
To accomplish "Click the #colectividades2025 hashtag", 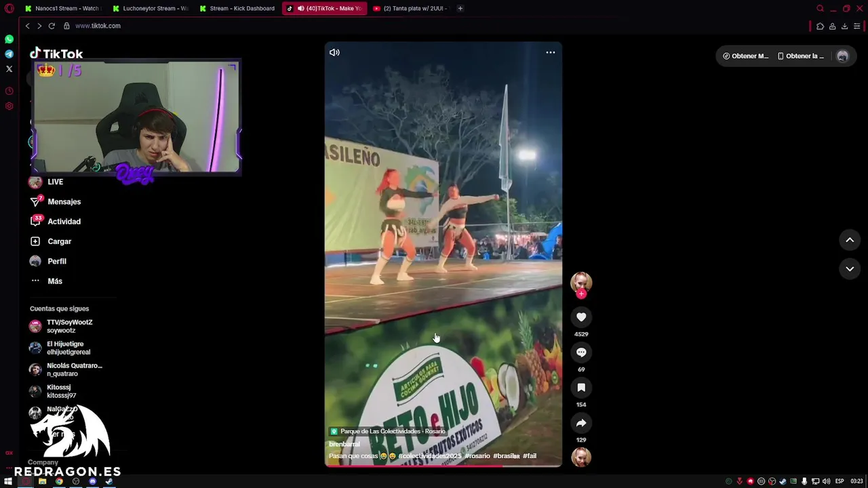I will tap(430, 456).
